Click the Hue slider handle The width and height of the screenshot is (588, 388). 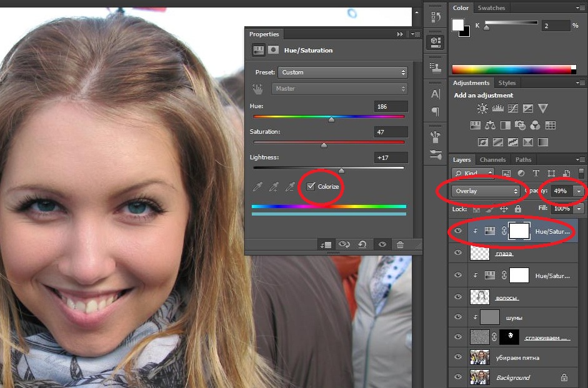332,119
